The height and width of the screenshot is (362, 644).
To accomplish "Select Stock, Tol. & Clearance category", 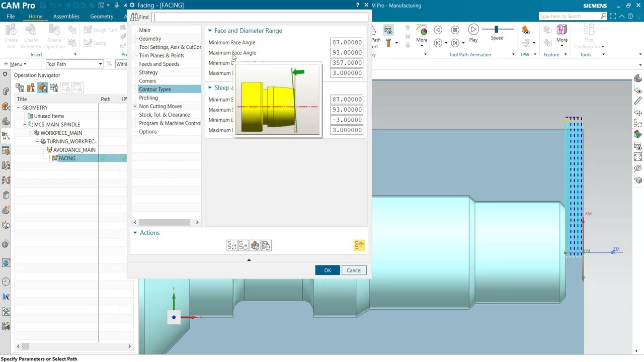I will [165, 115].
